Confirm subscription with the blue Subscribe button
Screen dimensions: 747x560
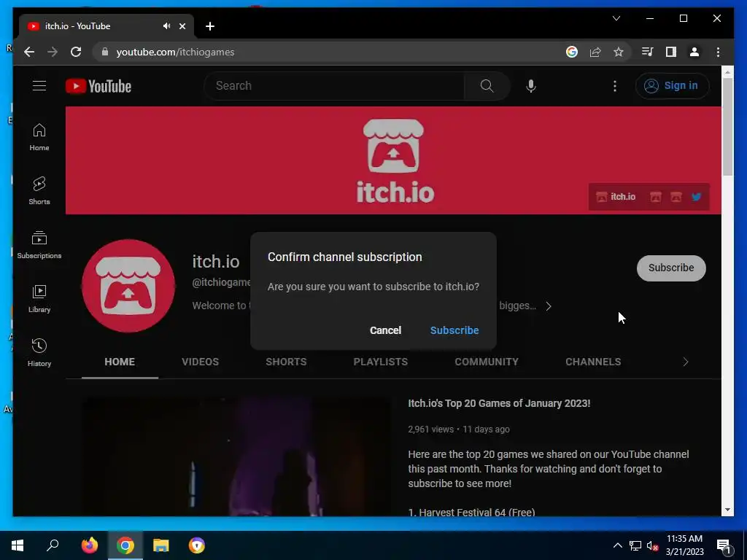[x=454, y=330]
